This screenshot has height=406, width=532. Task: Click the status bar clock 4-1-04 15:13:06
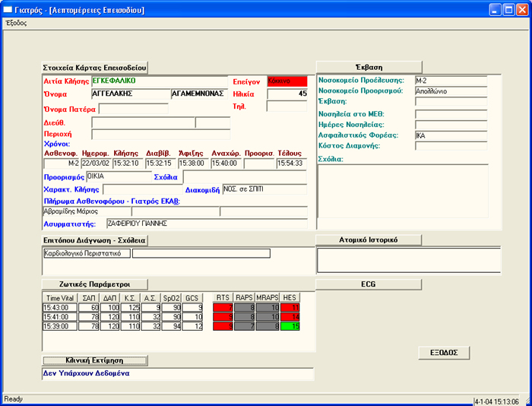496,401
